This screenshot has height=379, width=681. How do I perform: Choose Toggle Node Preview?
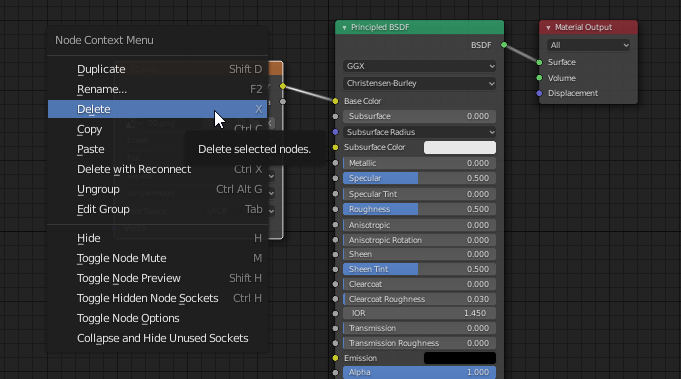click(157, 278)
